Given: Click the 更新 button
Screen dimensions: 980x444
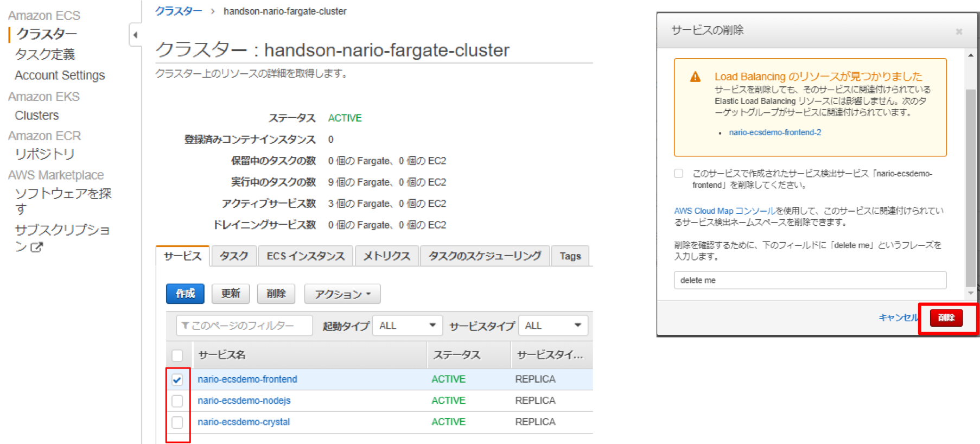Looking at the screenshot, I should click(x=231, y=294).
